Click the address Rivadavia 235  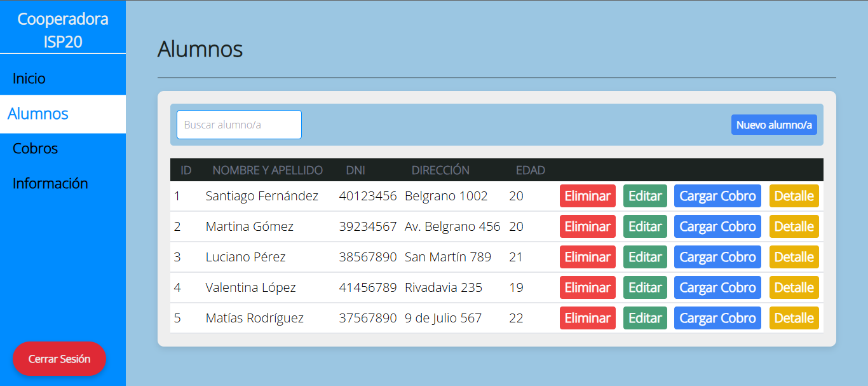tap(444, 287)
